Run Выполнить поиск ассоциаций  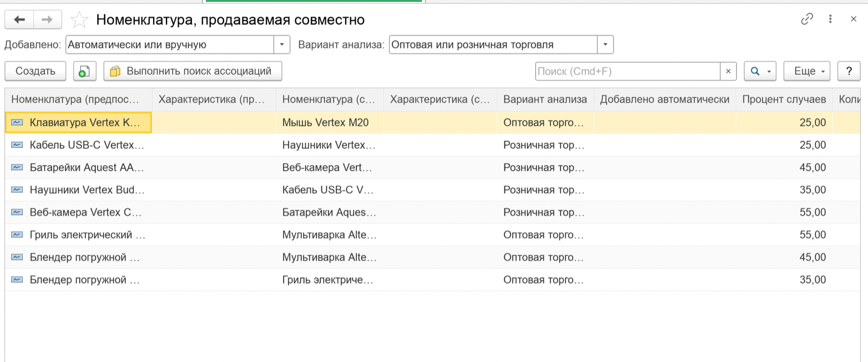[x=193, y=71]
